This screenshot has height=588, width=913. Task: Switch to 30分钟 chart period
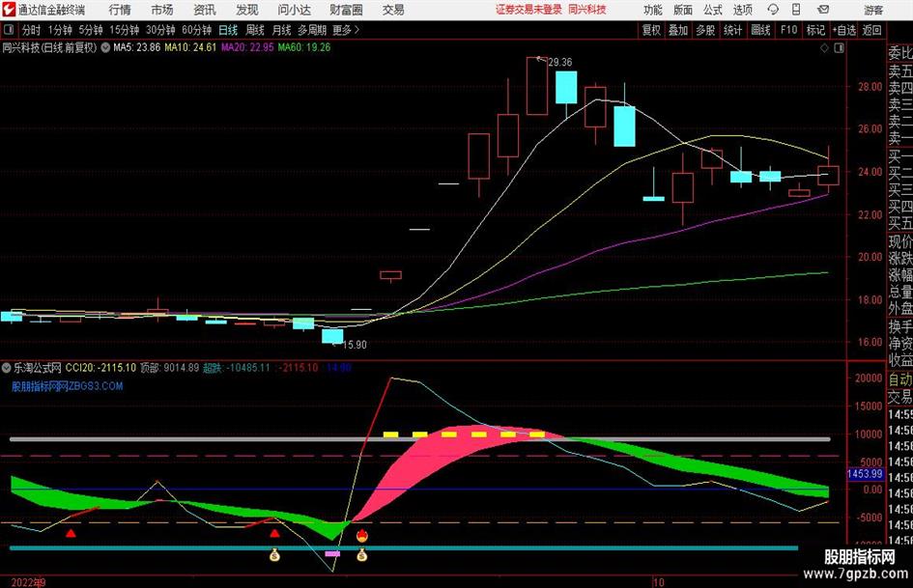pos(160,30)
